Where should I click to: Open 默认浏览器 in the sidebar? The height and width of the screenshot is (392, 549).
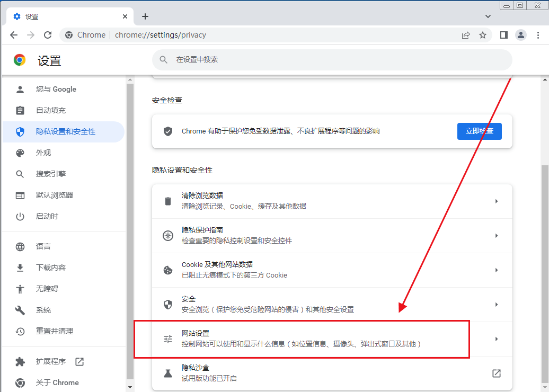pos(63,195)
